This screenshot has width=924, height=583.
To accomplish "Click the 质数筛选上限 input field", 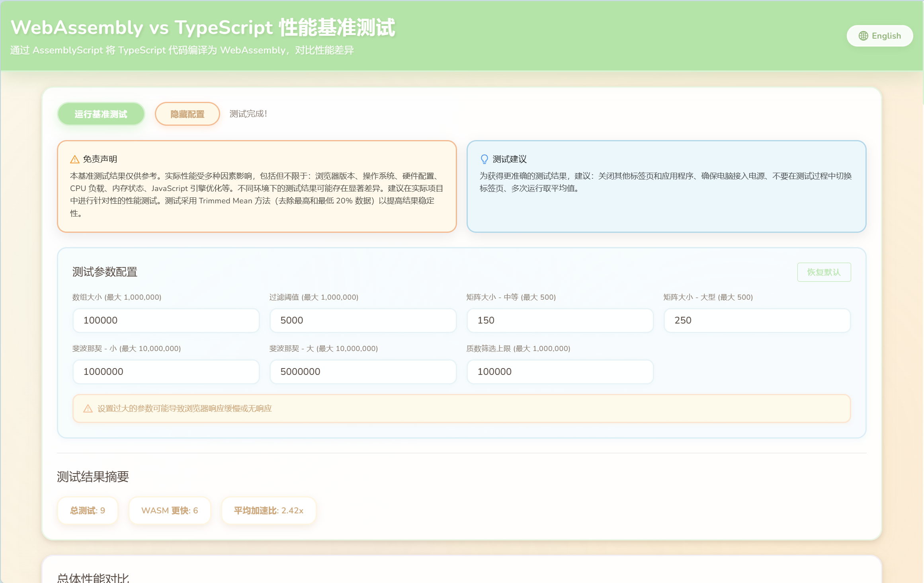I will click(560, 372).
